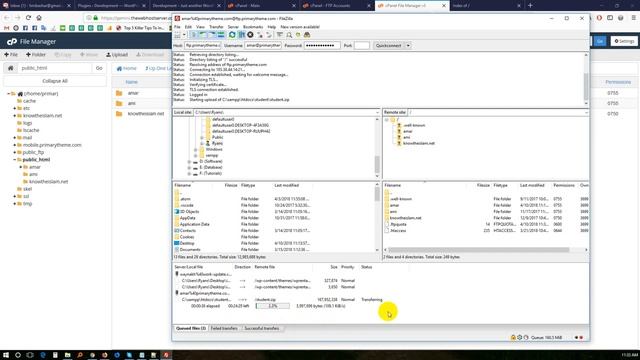
Task: Open the Quickconnect history dropdown
Action: coord(408,46)
